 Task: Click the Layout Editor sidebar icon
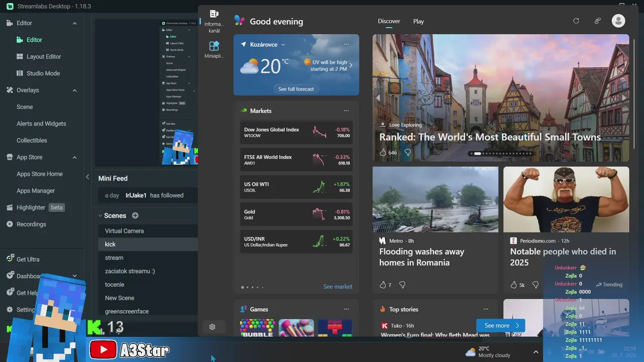(x=20, y=56)
